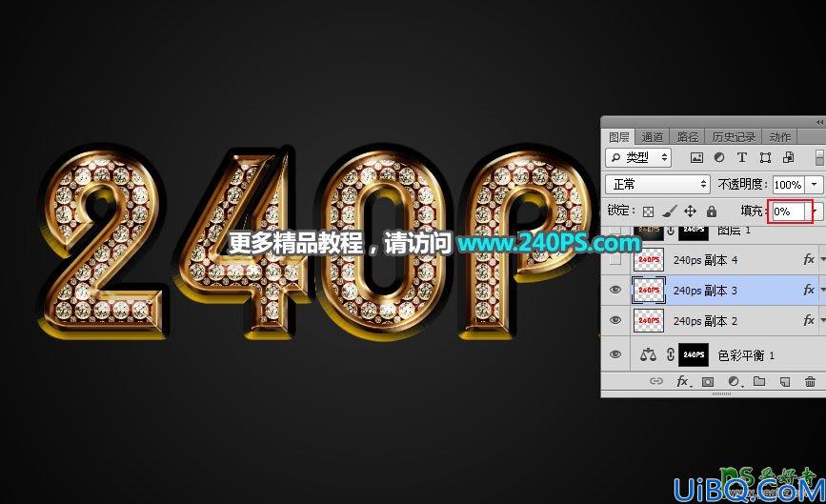Viewport: 826px width, 504px height.
Task: Click the opacity 100% input field
Action: pos(788,185)
